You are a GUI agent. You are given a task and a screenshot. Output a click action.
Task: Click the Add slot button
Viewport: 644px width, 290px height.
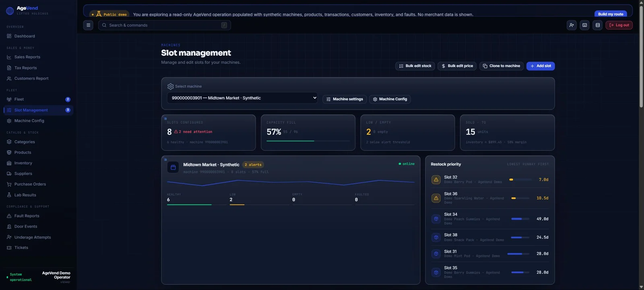coord(541,66)
